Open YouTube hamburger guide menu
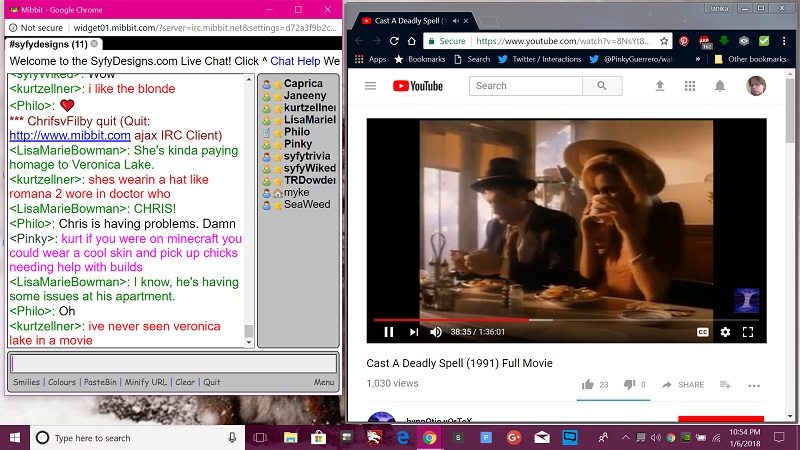The height and width of the screenshot is (450, 800). [x=370, y=86]
